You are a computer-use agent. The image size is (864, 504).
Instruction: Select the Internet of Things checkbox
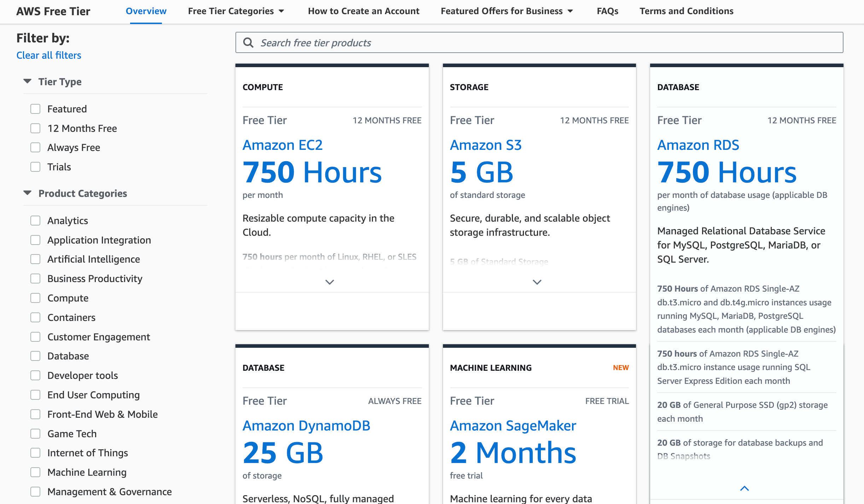(35, 453)
